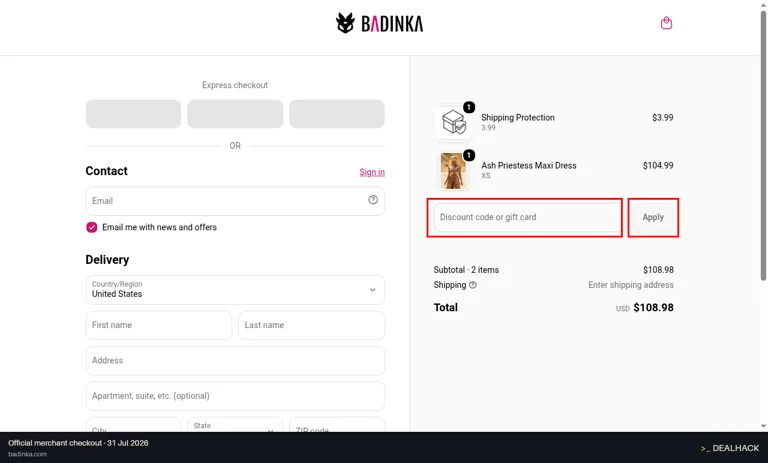This screenshot has width=768, height=463.
Task: Click the 'Subtotal · 2 items' label
Action: pyautogui.click(x=466, y=270)
